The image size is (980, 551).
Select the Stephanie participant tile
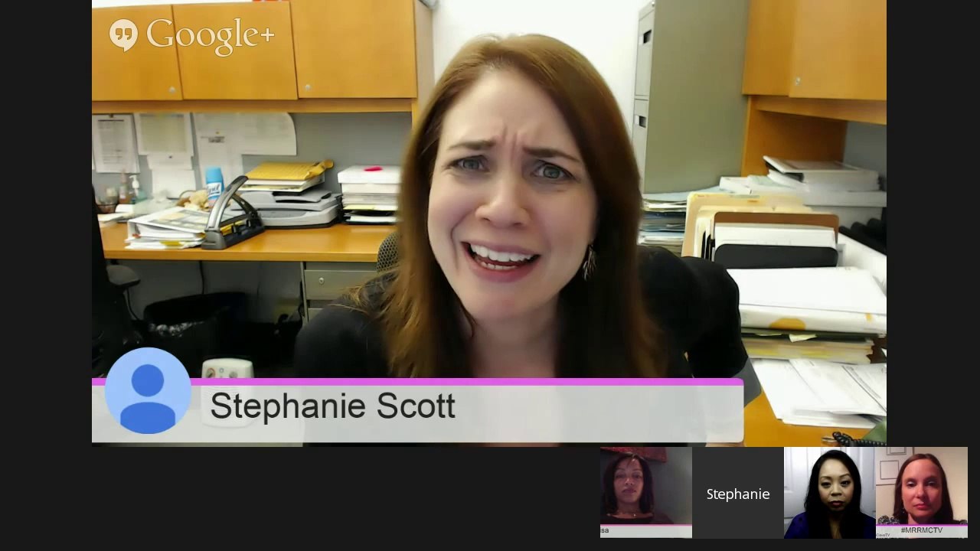(738, 493)
